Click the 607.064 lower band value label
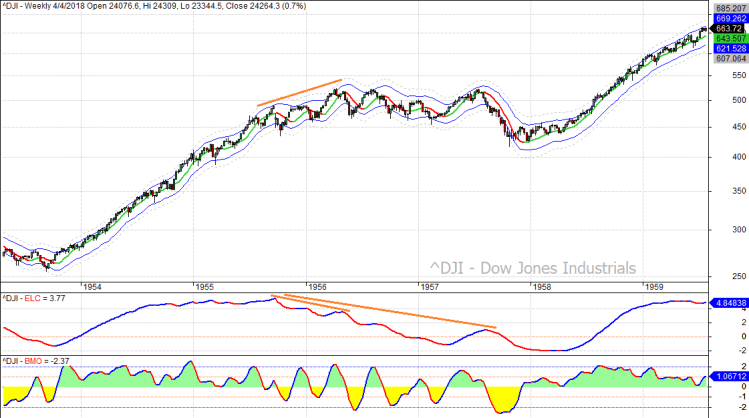This screenshot has width=749, height=418. (x=726, y=59)
